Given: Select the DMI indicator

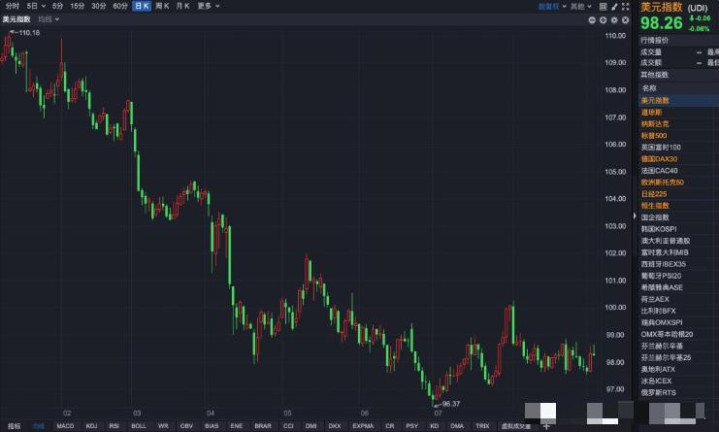Looking at the screenshot, I should tap(311, 426).
